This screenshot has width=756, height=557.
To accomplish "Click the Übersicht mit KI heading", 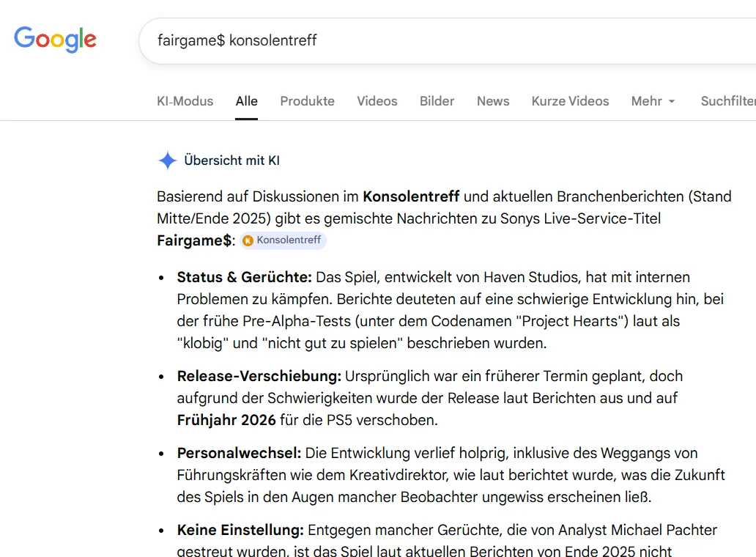I will pos(232,161).
